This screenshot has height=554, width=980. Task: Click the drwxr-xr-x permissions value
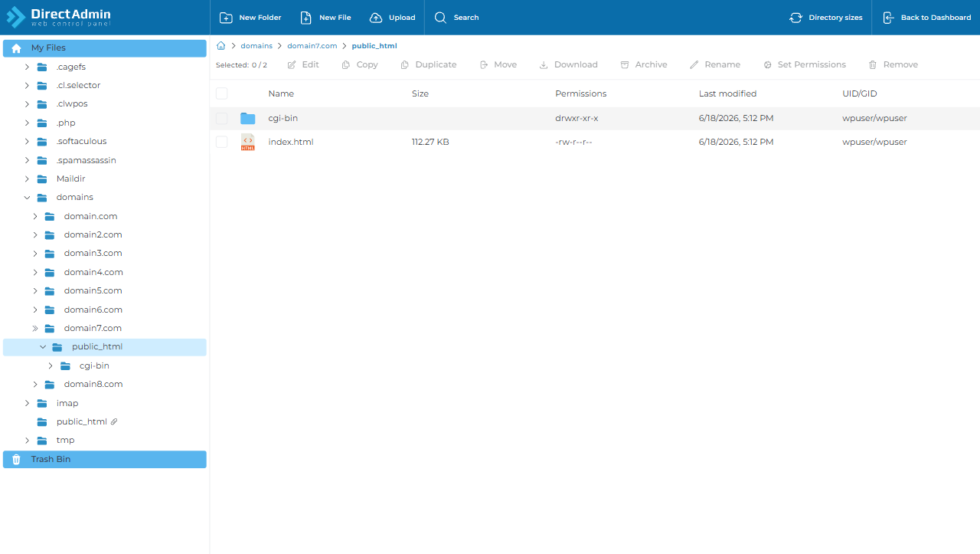(x=577, y=119)
